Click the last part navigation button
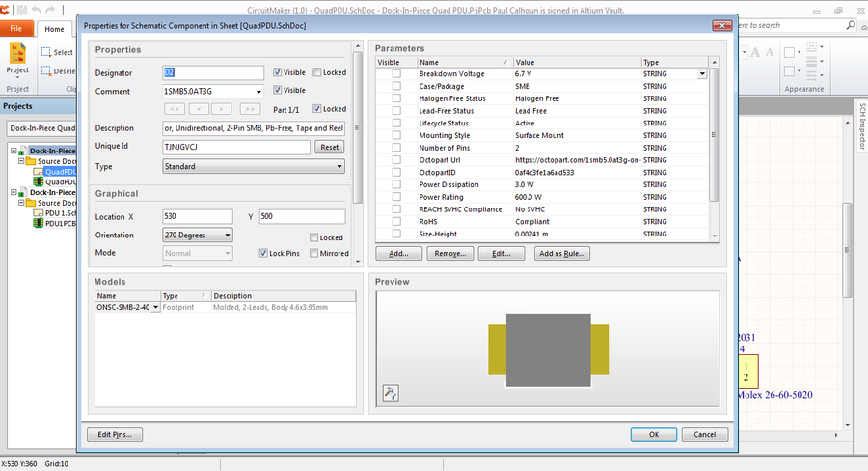 [x=250, y=109]
